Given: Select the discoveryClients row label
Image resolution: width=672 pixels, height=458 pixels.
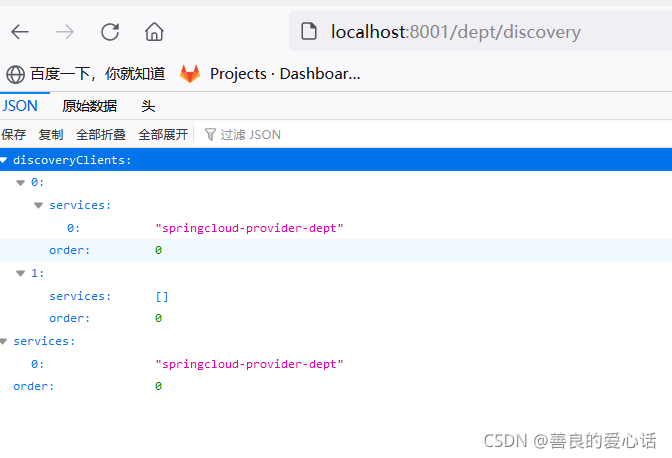Looking at the screenshot, I should click(x=72, y=160).
